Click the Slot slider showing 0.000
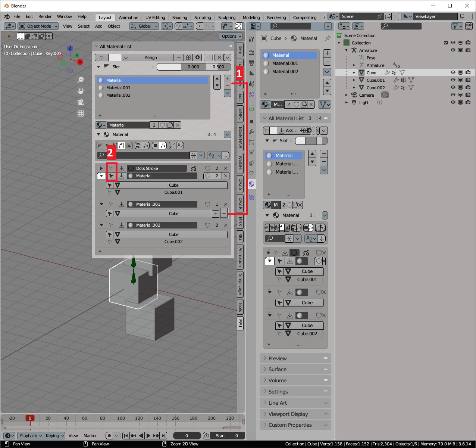The height and width of the screenshot is (448, 476). tap(193, 67)
